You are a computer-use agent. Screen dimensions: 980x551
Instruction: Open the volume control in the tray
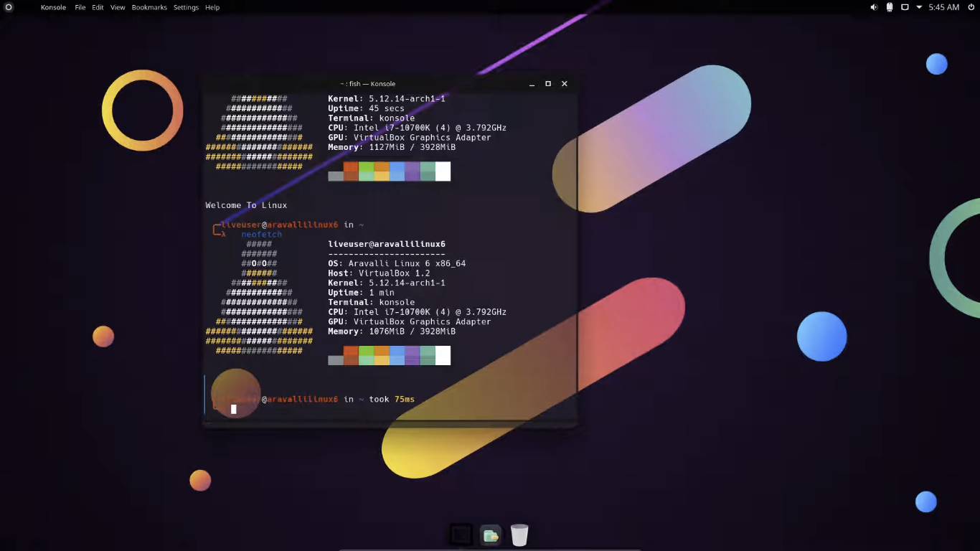click(x=874, y=7)
